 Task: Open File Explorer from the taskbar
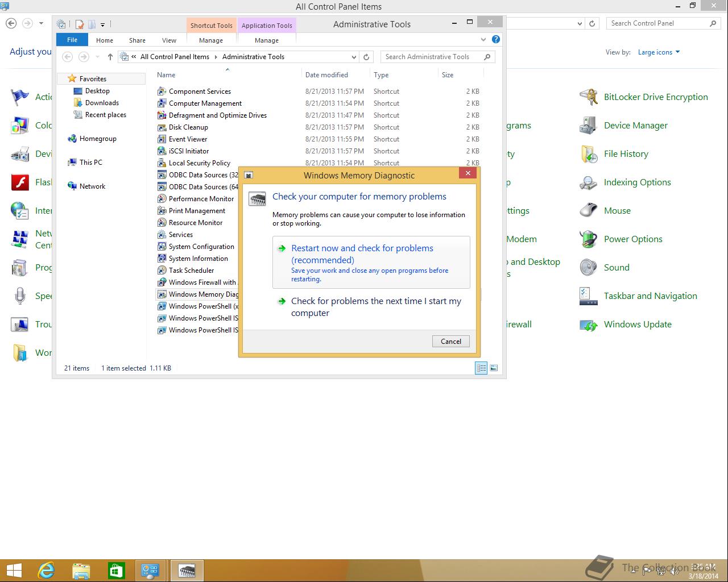tap(81, 571)
